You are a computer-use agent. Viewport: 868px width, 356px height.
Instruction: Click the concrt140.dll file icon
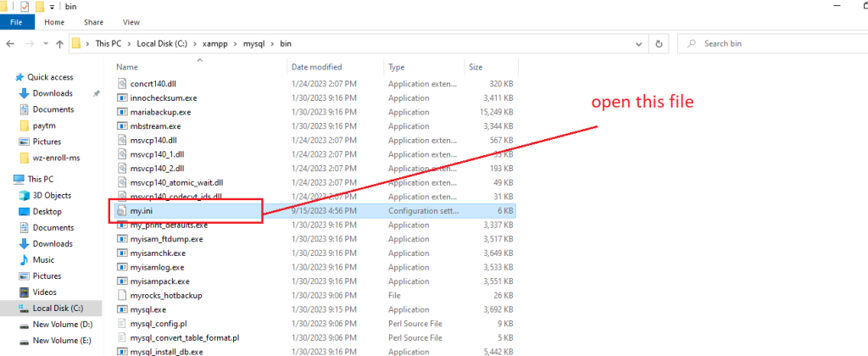point(124,85)
